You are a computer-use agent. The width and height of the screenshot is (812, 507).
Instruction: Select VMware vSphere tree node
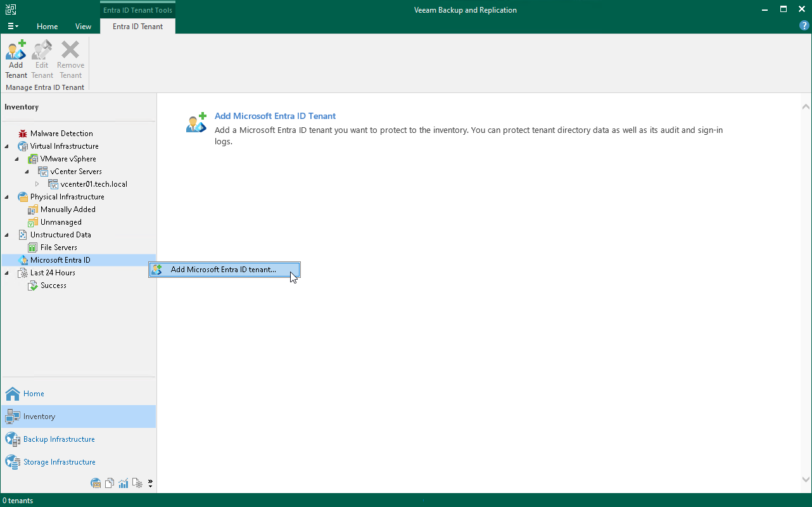click(x=68, y=159)
